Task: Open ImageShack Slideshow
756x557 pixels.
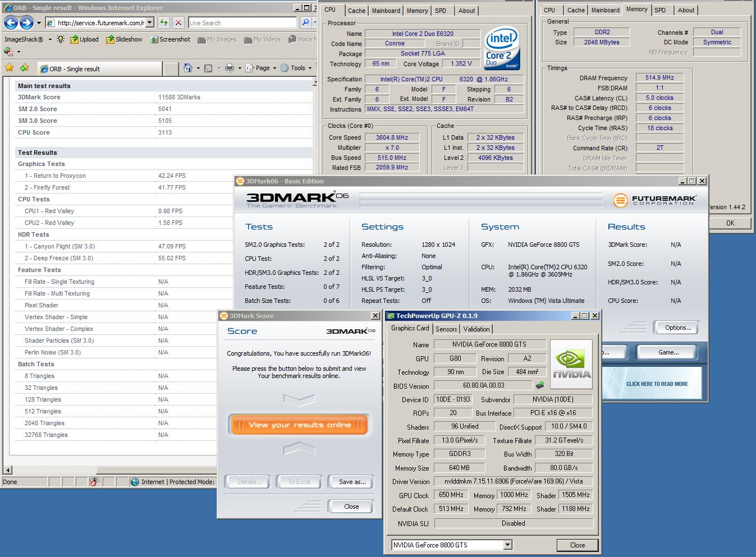Action: point(124,39)
